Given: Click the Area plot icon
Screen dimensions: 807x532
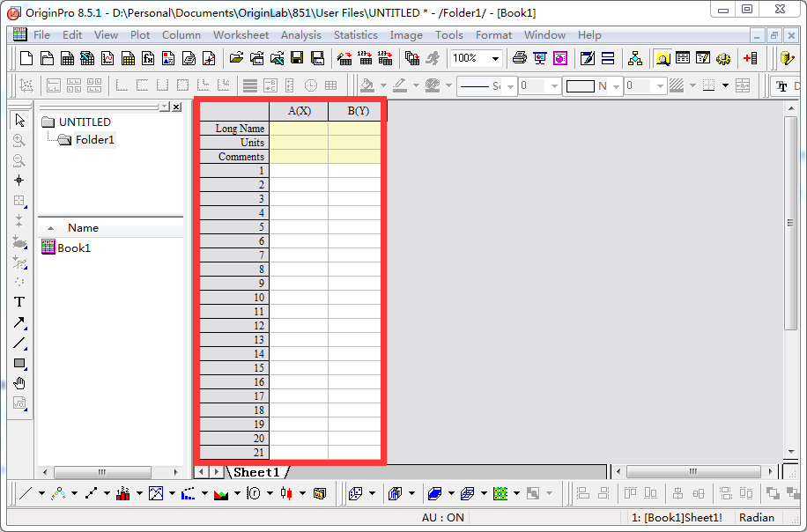Looking at the screenshot, I should coord(221,493).
